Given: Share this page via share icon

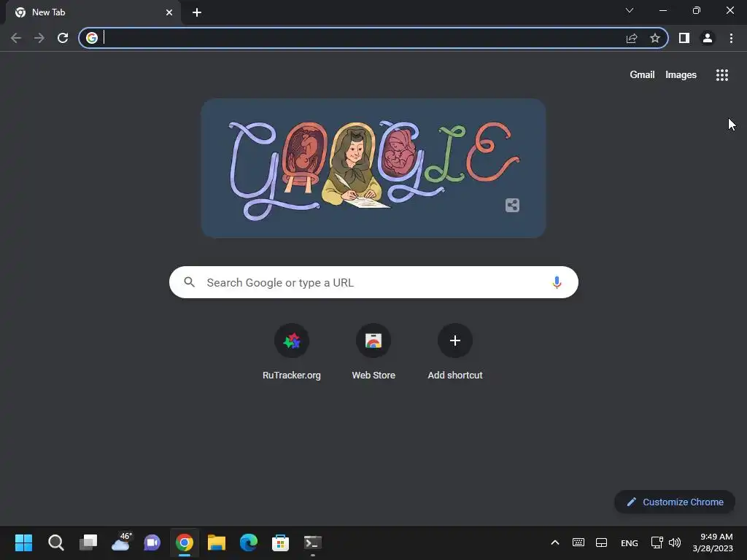Looking at the screenshot, I should (x=632, y=38).
